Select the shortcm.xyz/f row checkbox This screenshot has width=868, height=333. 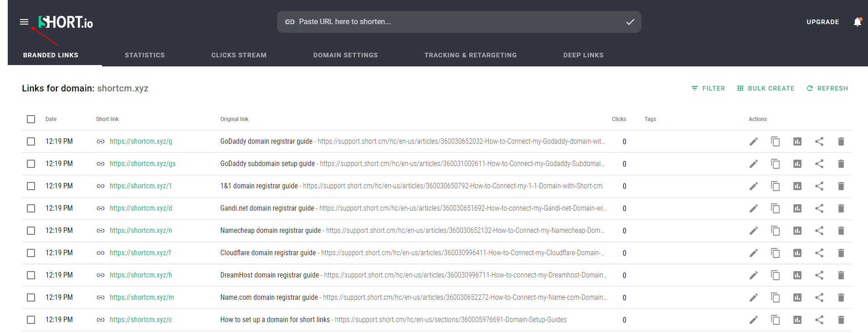[x=31, y=253]
